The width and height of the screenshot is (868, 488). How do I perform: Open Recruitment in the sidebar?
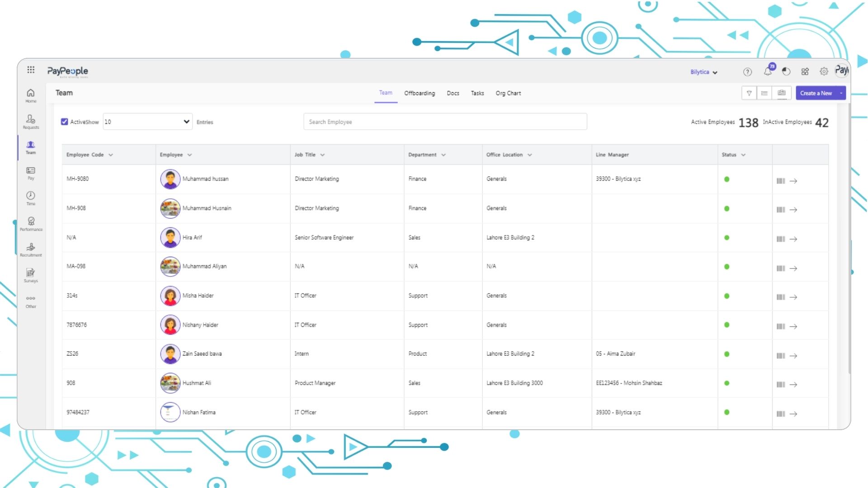tap(31, 250)
